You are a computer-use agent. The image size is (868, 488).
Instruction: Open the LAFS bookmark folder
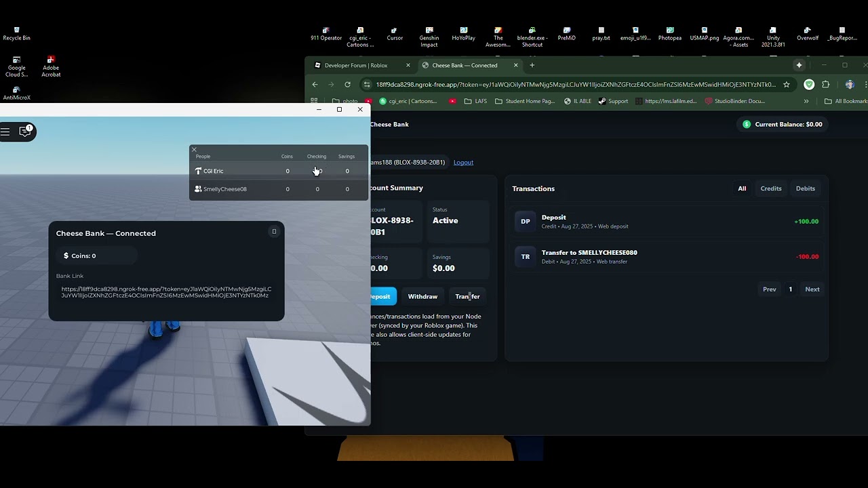(x=475, y=101)
